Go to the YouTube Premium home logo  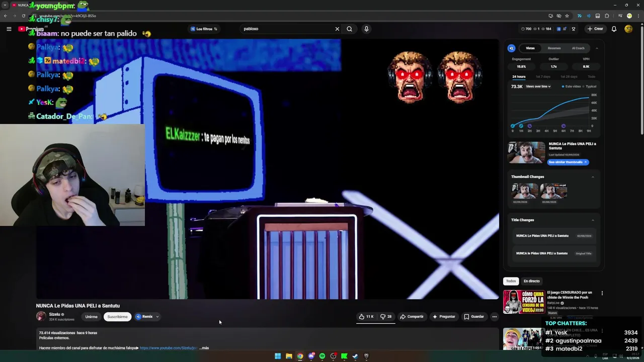(31, 29)
